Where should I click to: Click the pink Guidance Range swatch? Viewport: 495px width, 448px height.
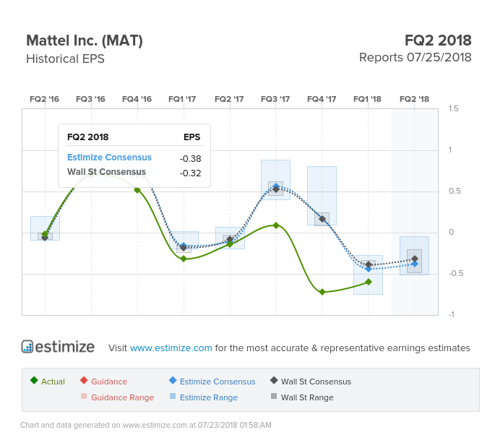[x=84, y=396]
